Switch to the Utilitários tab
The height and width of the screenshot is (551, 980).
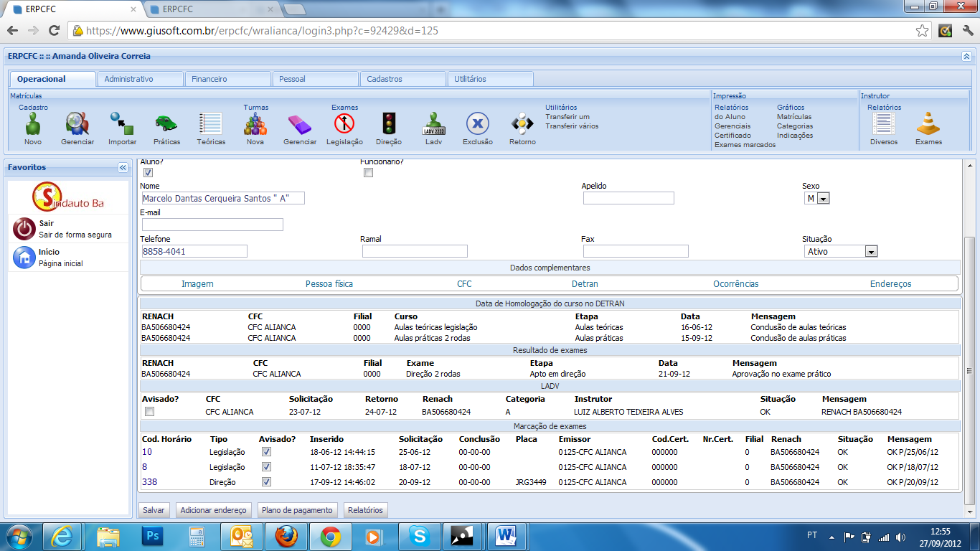490,79
